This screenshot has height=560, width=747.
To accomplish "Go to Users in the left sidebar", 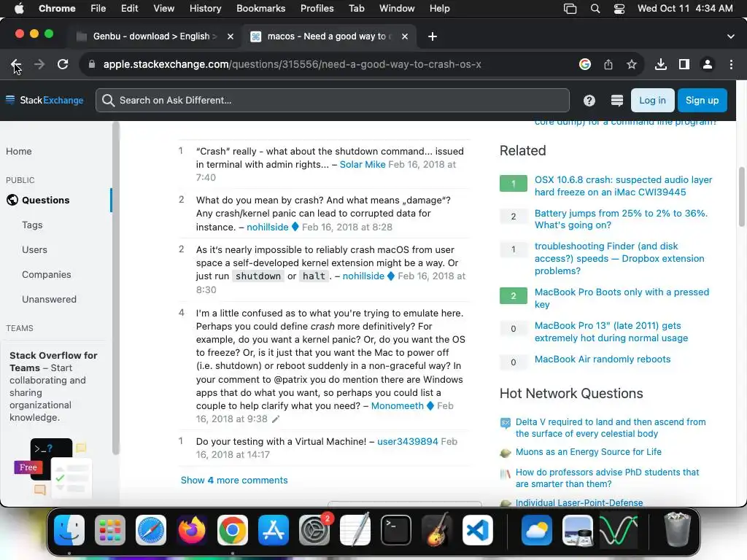I will click(x=34, y=249).
